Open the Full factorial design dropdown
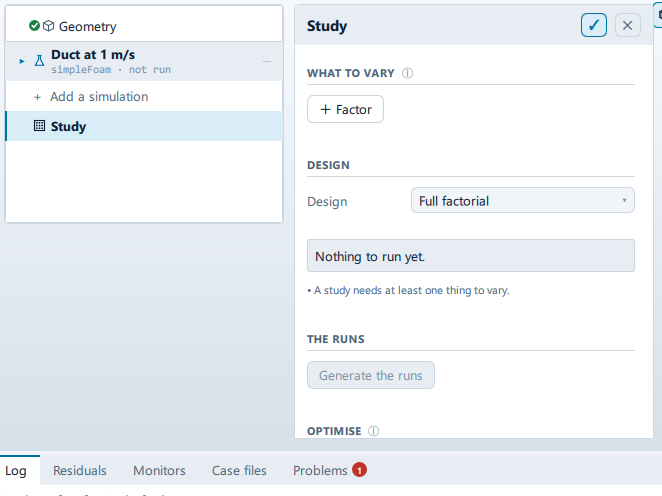 pyautogui.click(x=523, y=201)
